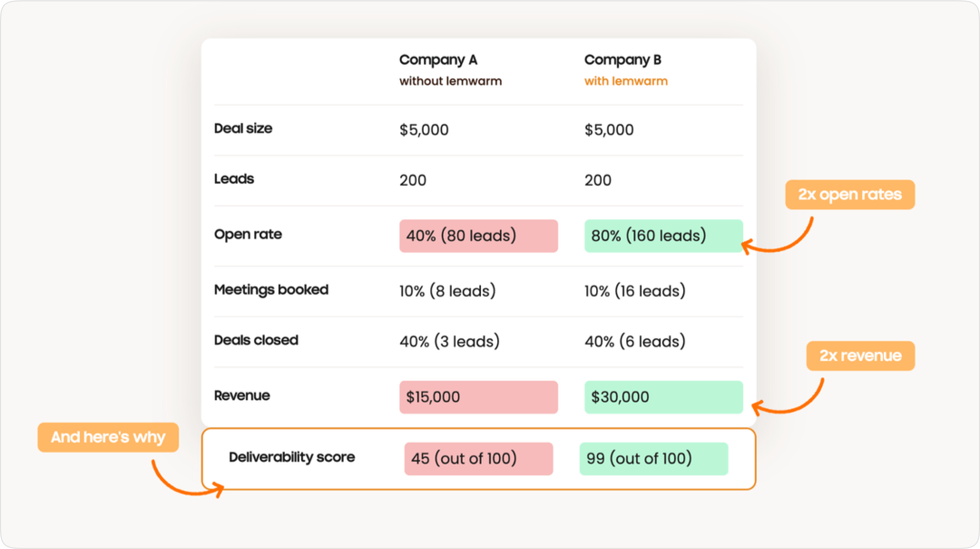This screenshot has width=980, height=549.
Task: Click the red '$15,000' revenue value
Action: tap(479, 397)
